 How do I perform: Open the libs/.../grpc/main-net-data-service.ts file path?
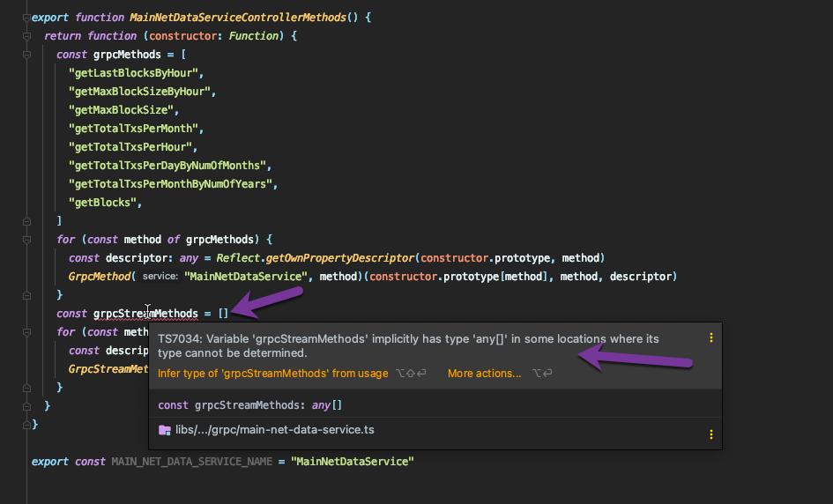[x=275, y=430]
